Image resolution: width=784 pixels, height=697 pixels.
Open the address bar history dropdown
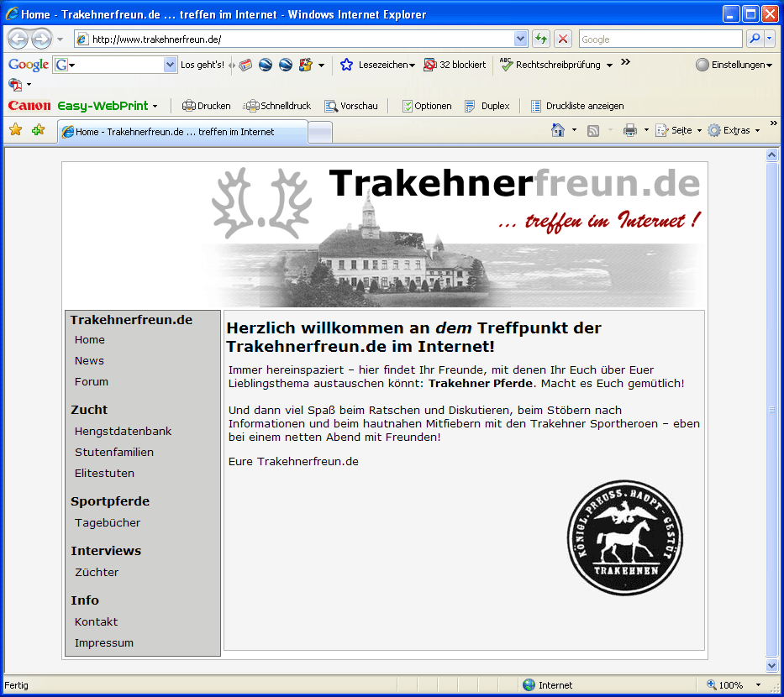[520, 39]
